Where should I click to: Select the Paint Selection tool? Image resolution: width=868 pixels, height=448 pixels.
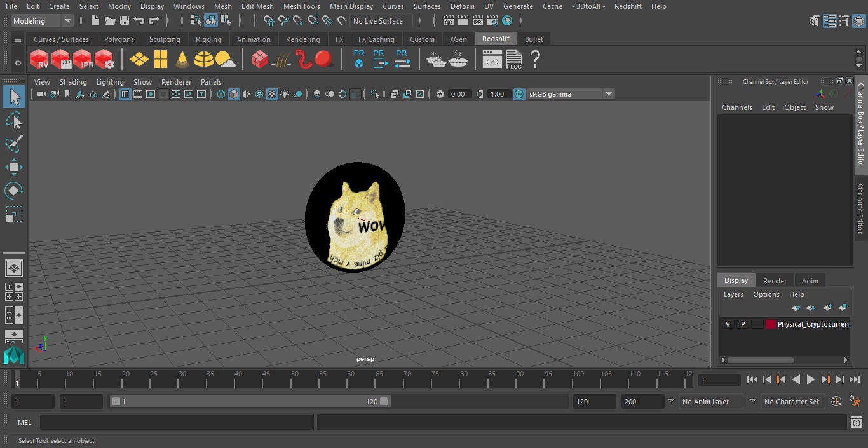click(x=14, y=144)
